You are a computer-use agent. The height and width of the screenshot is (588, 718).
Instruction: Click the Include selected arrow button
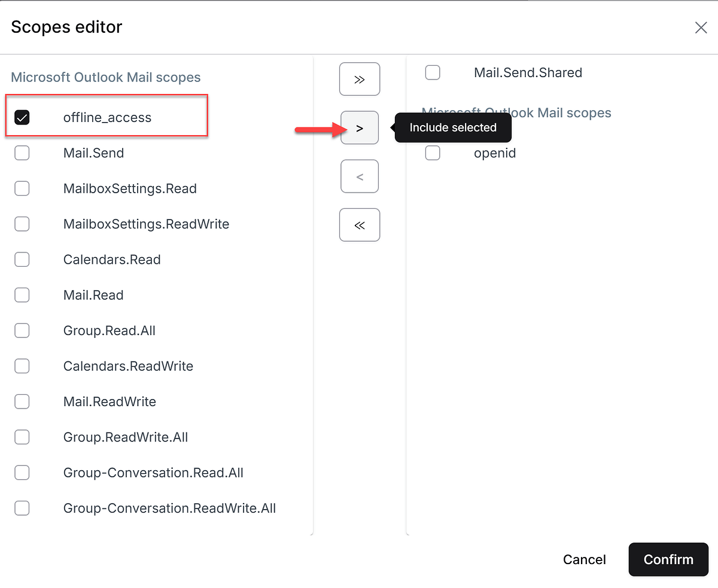click(360, 127)
